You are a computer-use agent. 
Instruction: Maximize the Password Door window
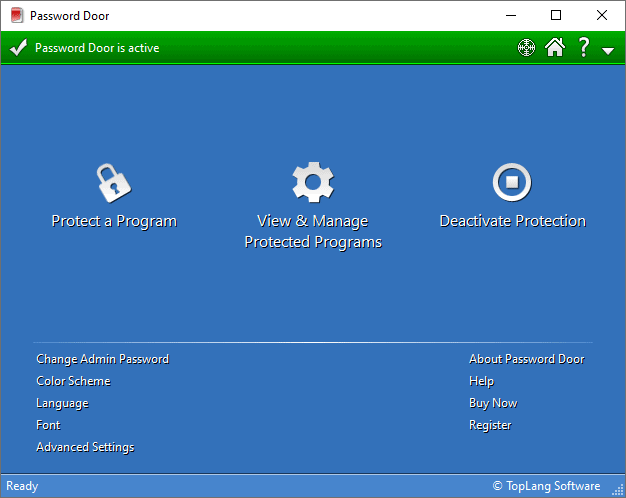click(556, 15)
